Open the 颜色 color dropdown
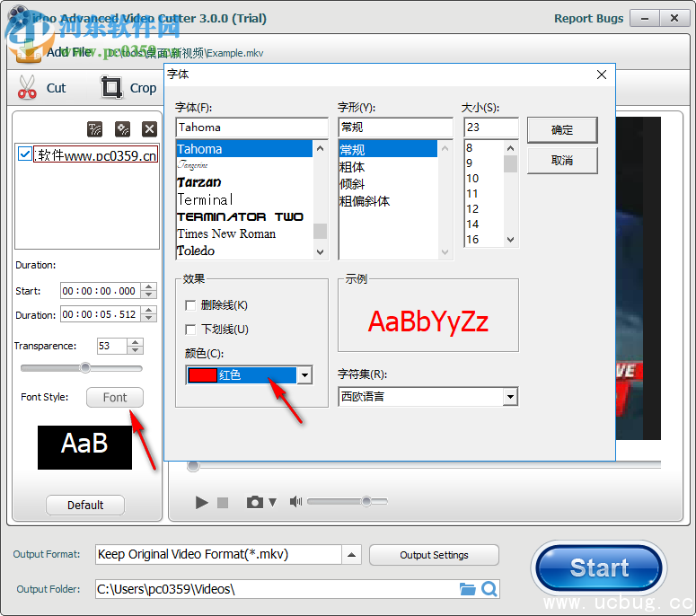 pyautogui.click(x=304, y=375)
